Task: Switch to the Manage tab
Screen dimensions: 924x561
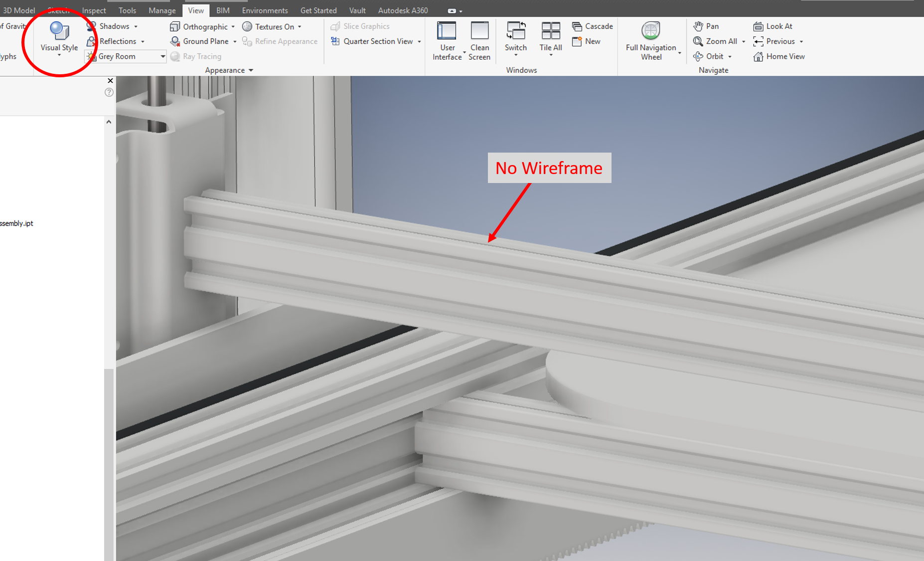Action: coord(162,10)
